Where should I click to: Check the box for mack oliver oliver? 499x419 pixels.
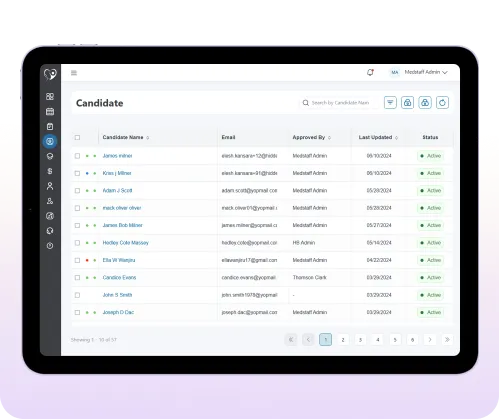[x=77, y=208]
